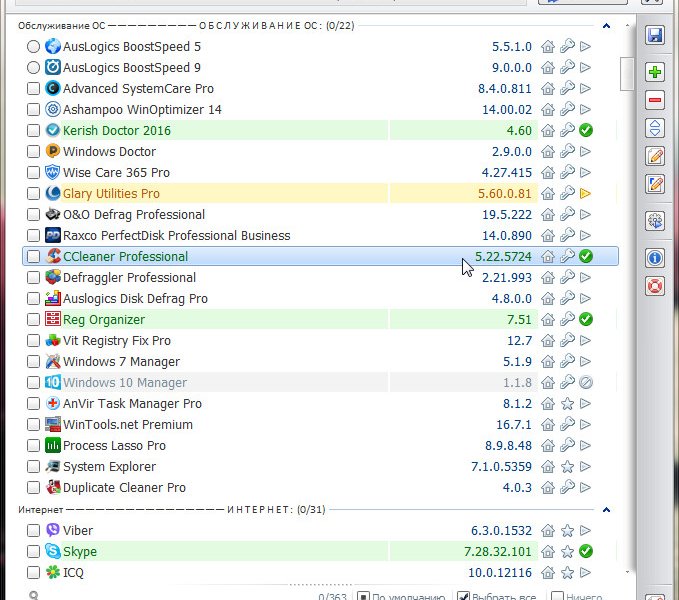Click orange play arrow for Glary Utilities Pro
The image size is (679, 600).
tap(585, 194)
